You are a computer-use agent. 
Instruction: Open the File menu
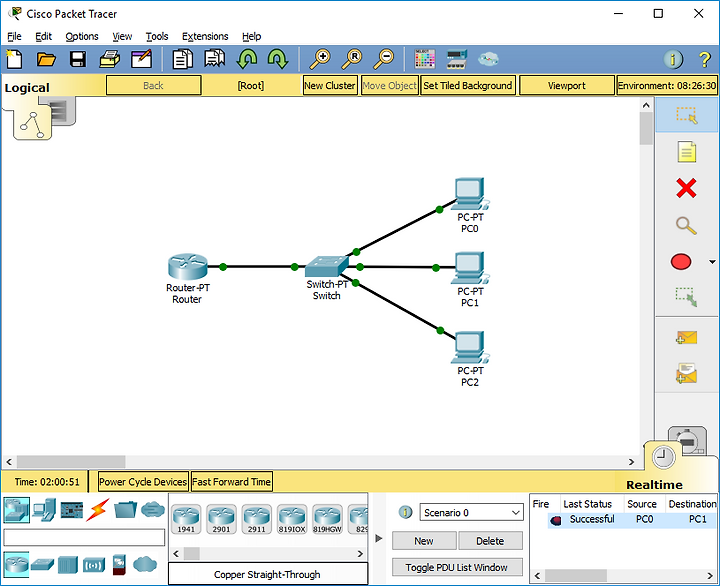pyautogui.click(x=14, y=36)
